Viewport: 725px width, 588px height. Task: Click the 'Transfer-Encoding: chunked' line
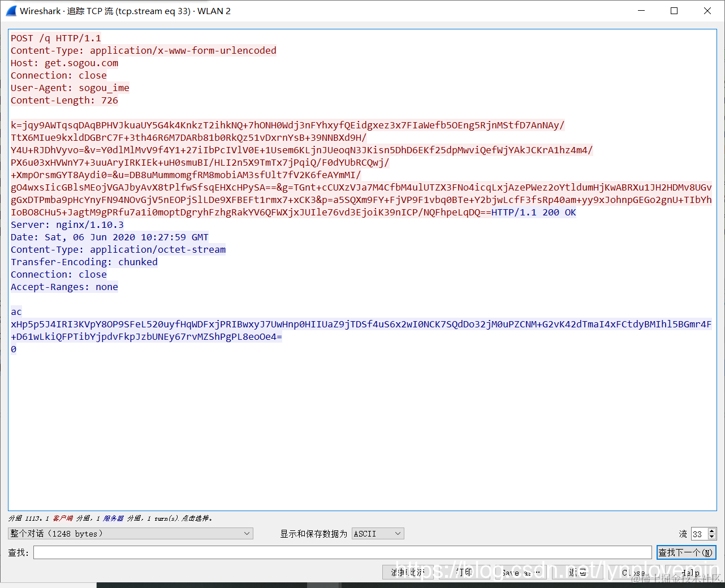click(x=84, y=262)
